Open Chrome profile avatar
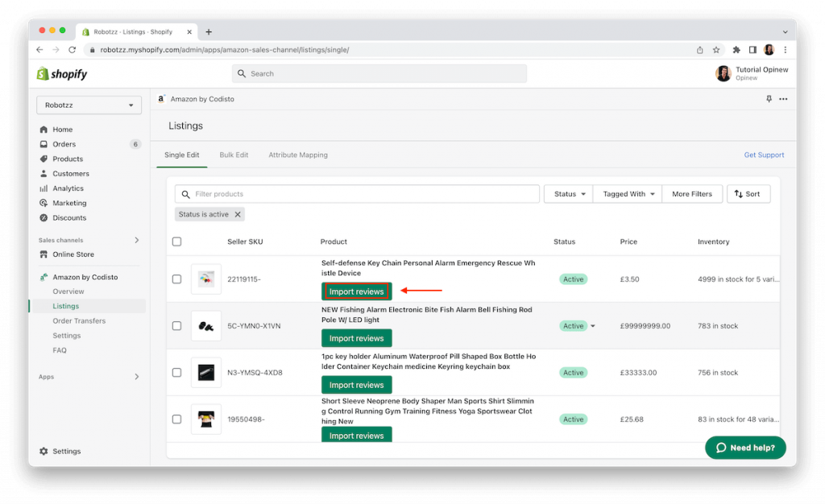The image size is (825, 504). tap(769, 50)
